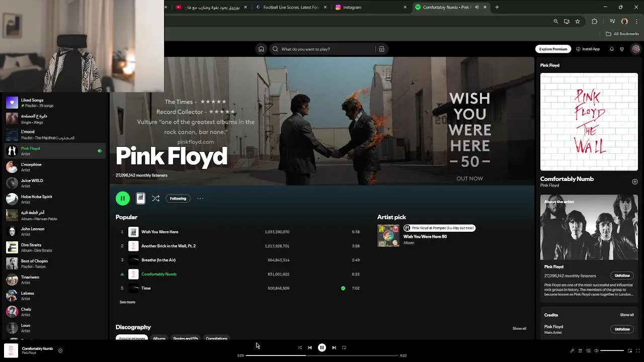644x362 pixels.
Task: Enter full screen player icon
Action: tap(638, 350)
